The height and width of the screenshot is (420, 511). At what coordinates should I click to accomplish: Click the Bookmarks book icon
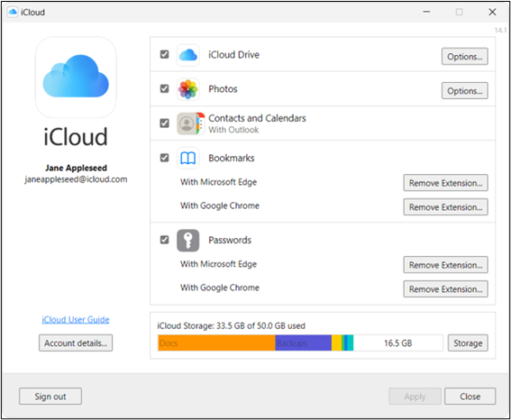click(188, 158)
